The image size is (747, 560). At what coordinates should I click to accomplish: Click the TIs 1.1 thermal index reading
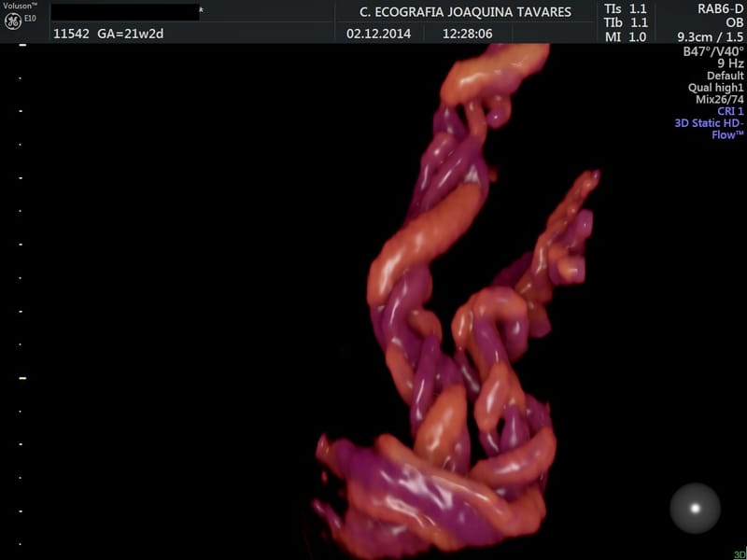coord(626,8)
